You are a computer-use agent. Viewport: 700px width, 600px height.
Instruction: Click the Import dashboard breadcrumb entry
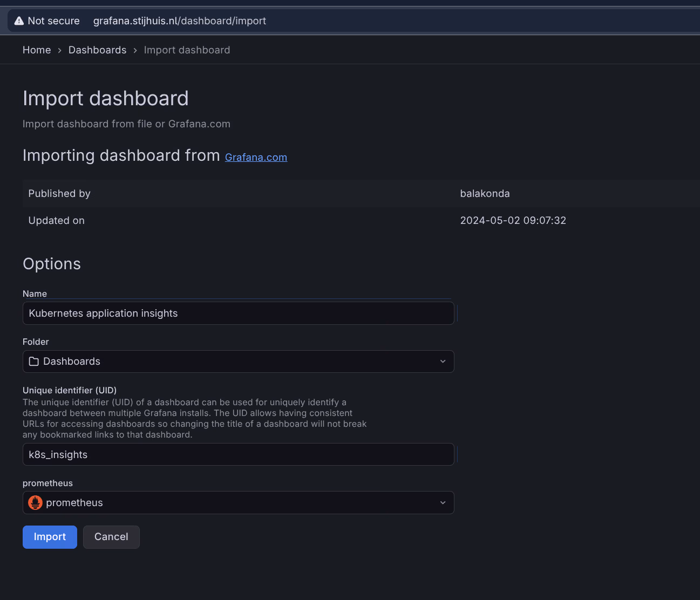point(186,50)
